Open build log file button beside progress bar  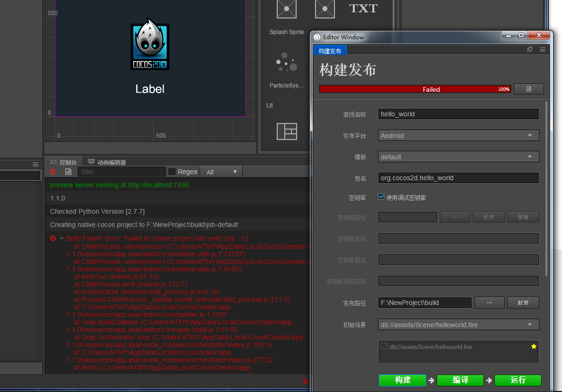click(x=529, y=89)
